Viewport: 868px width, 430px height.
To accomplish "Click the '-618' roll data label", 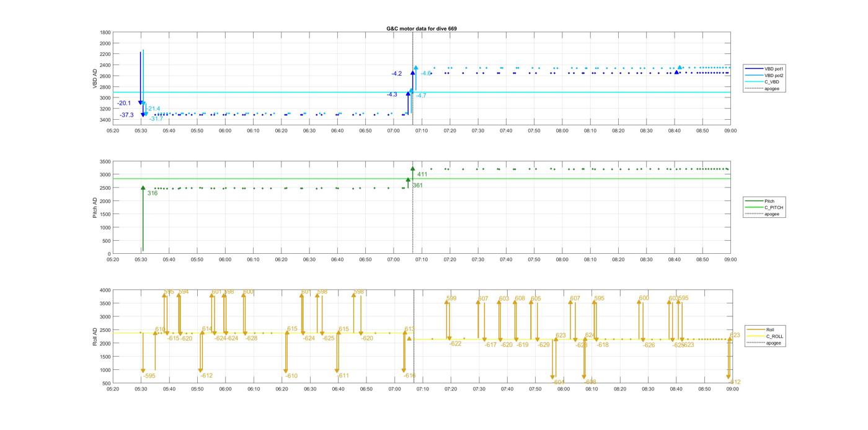I will coord(603,345).
